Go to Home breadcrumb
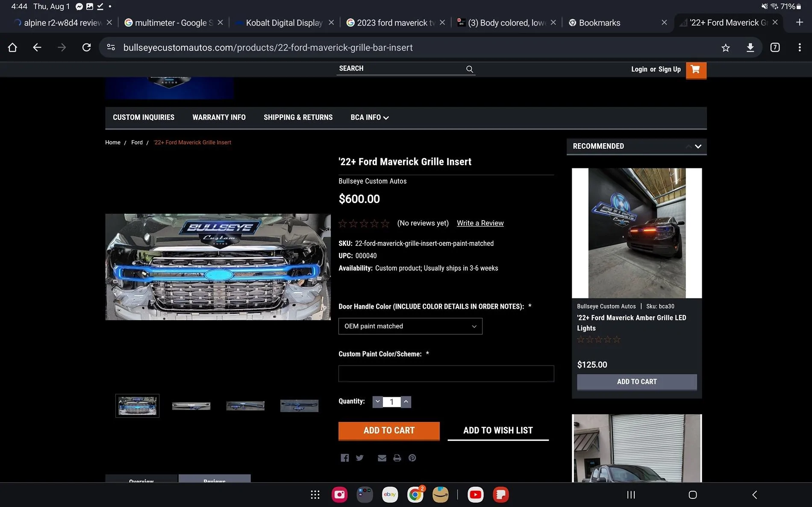The image size is (812, 507). tap(113, 142)
